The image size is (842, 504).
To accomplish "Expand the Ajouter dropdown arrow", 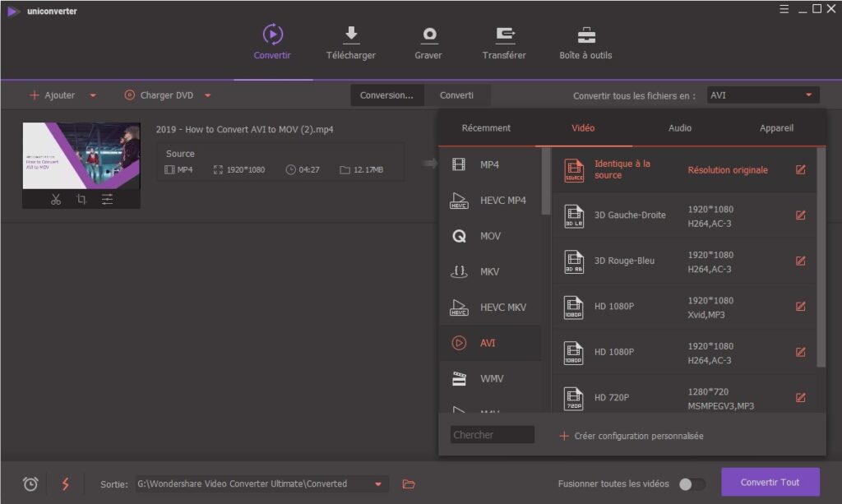I will pyautogui.click(x=93, y=95).
